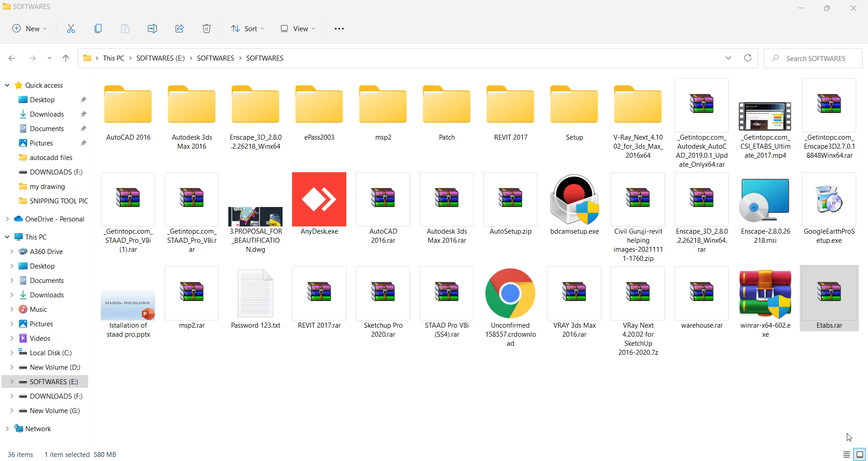Click the Cut scissors icon
Viewport: 868px width, 461px height.
coord(71,28)
